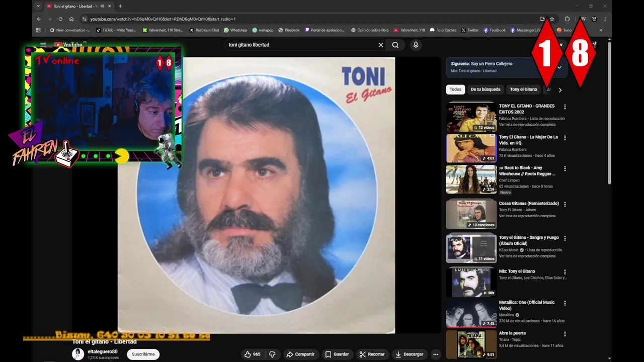Viewport: 644px width, 362px height.
Task: Click the Compartir button
Action: click(x=300, y=354)
